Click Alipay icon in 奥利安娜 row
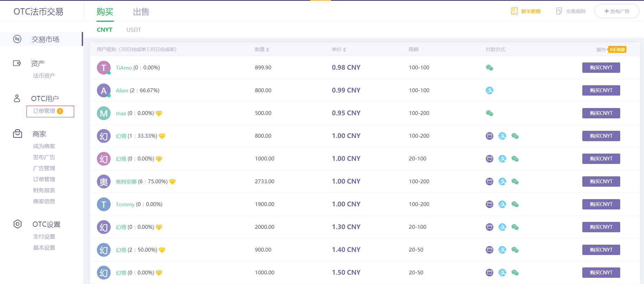This screenshot has width=644, height=284. coord(502,182)
